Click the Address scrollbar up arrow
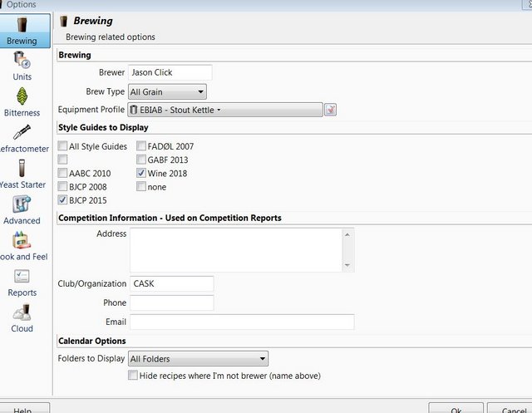This screenshot has height=413, width=532. click(347, 234)
